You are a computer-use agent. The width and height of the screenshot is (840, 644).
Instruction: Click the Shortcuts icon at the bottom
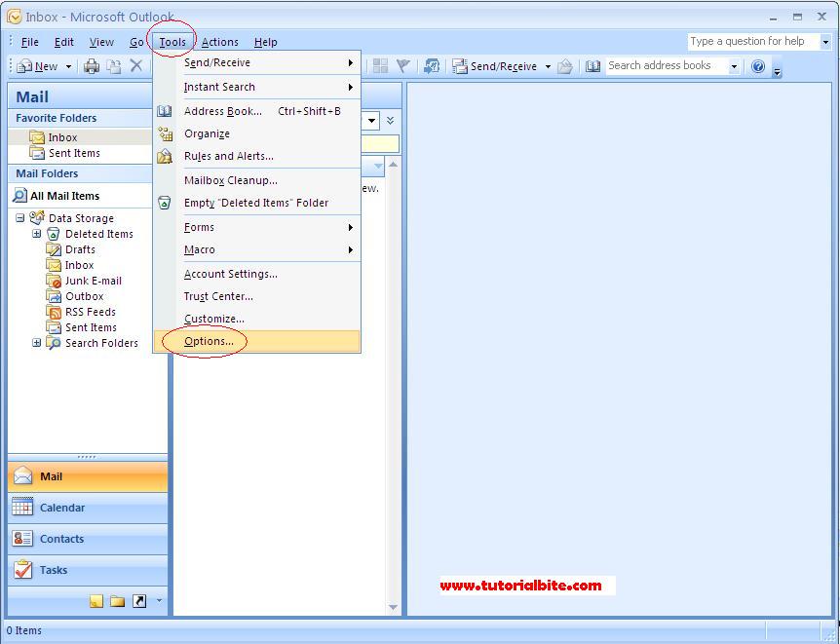pyautogui.click(x=139, y=600)
